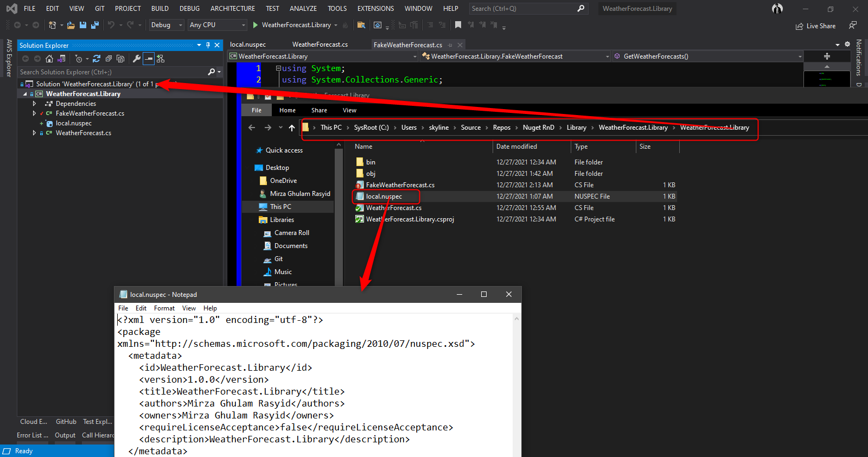
Task: Collapse the WeatherForecast.Library project node
Action: pyautogui.click(x=25, y=94)
